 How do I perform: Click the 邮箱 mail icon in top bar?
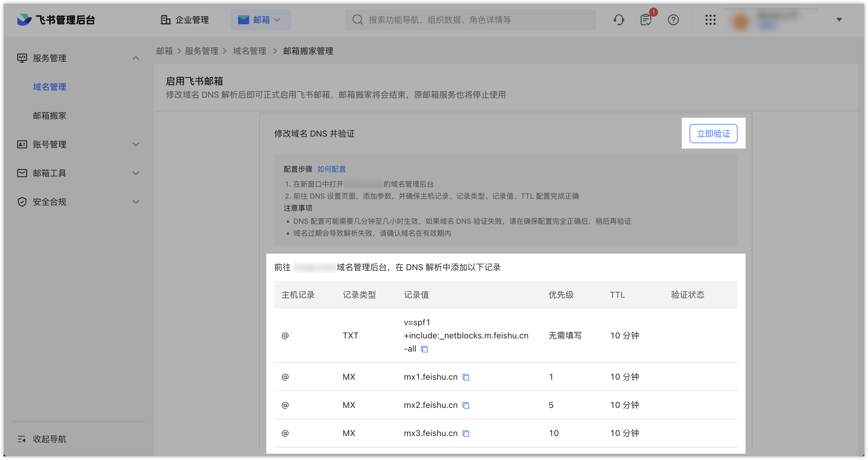pos(243,20)
